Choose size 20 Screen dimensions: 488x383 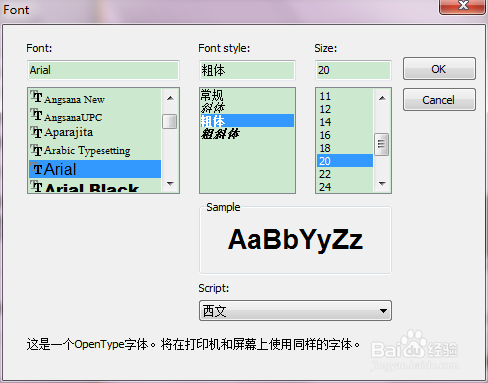tap(345, 161)
